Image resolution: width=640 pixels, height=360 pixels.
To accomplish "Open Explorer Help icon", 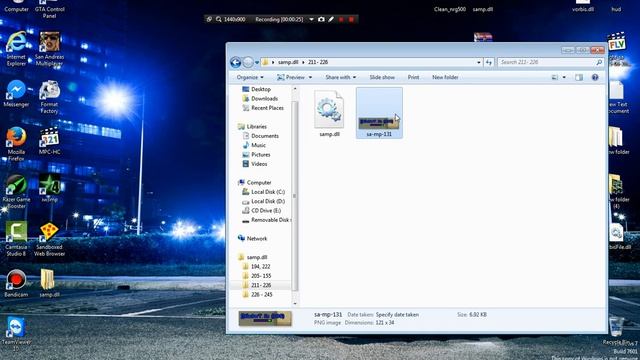I will coord(595,77).
